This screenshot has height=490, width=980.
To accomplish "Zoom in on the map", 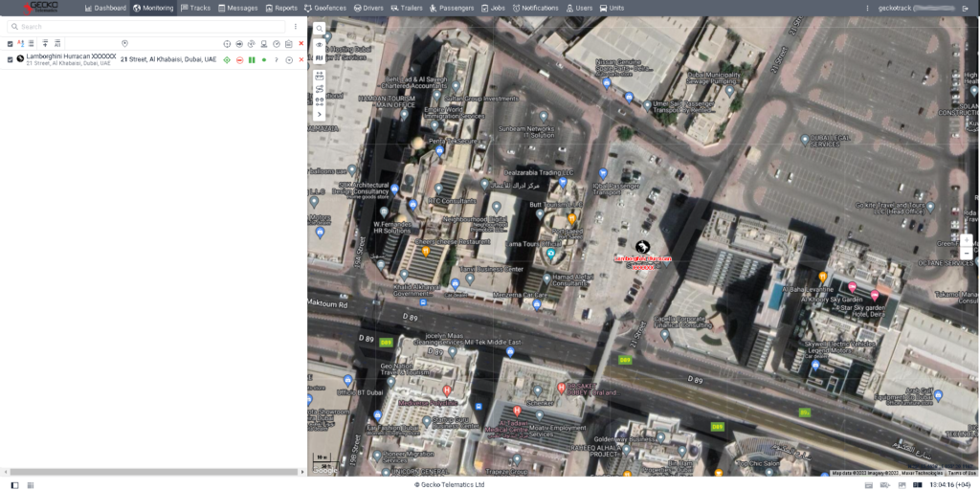I will (x=966, y=239).
